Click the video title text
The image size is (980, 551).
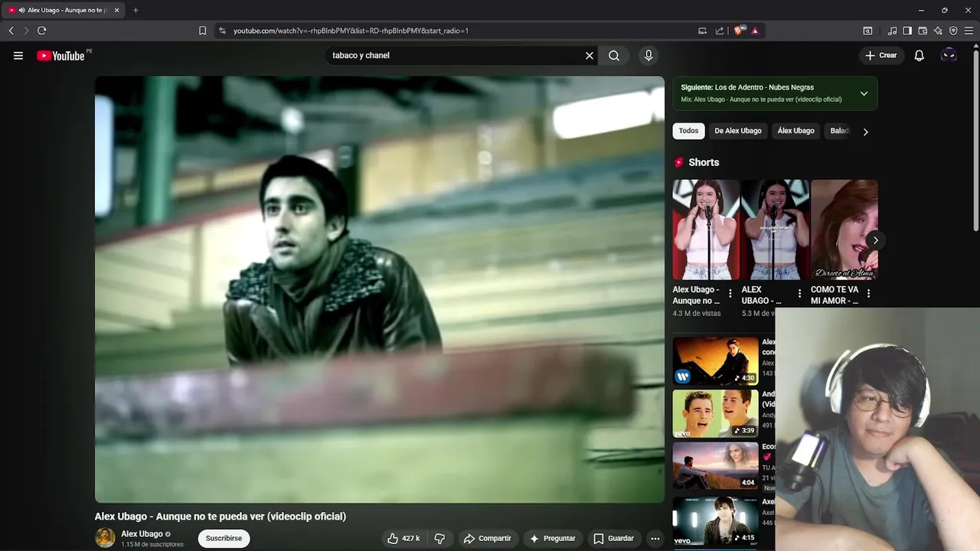coord(220,517)
